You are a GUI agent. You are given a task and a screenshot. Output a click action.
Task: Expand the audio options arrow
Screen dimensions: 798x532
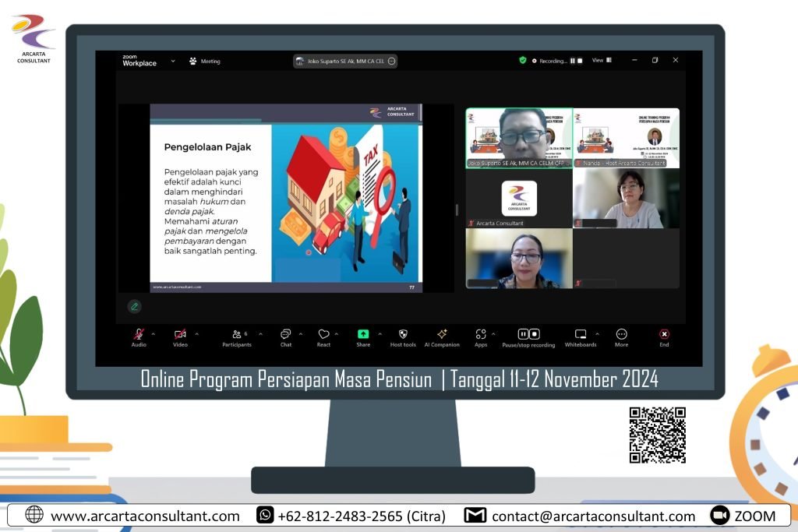[x=153, y=333]
